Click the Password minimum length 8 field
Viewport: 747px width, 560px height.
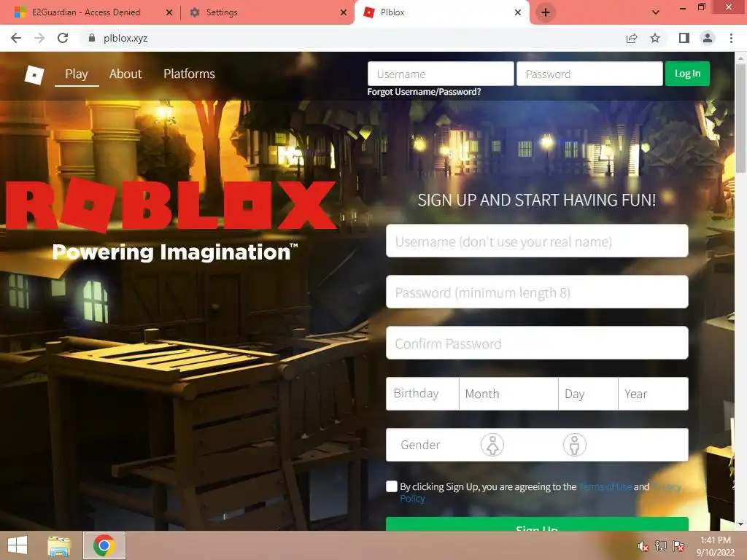[x=537, y=292]
